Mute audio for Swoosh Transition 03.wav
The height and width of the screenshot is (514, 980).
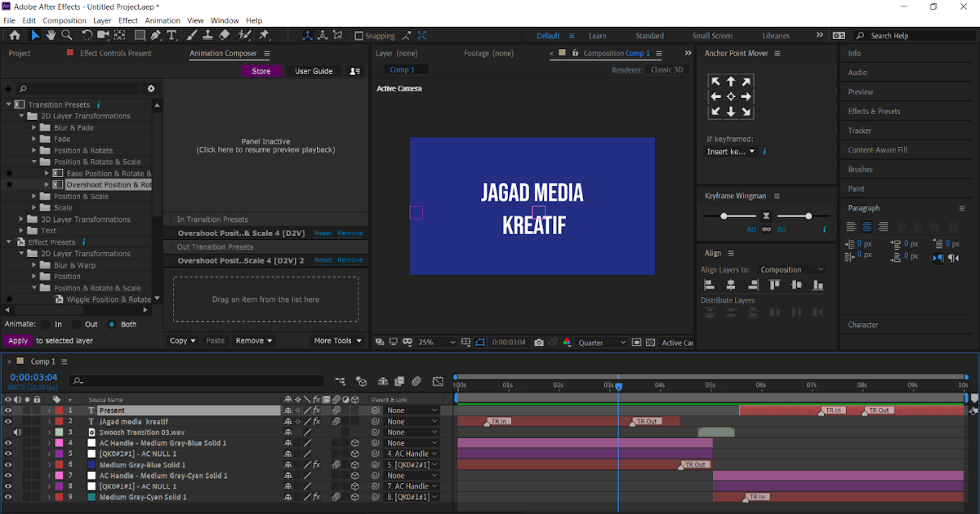tap(19, 432)
